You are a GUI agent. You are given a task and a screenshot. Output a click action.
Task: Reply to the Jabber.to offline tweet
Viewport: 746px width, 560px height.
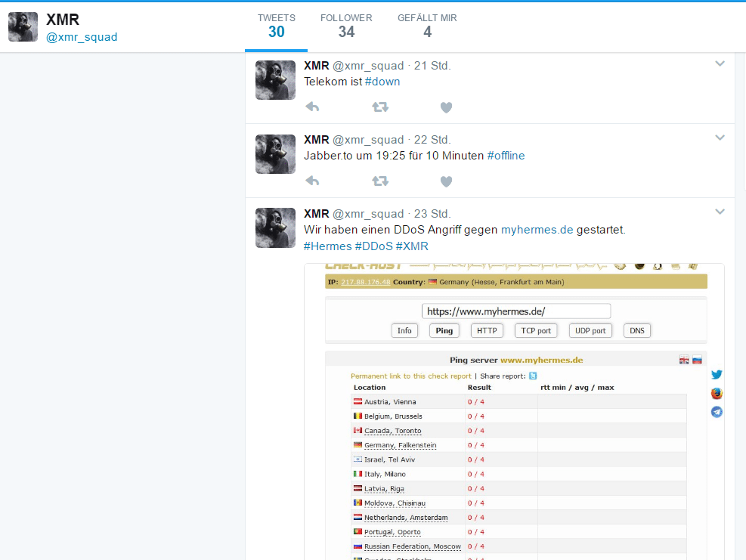pyautogui.click(x=312, y=181)
